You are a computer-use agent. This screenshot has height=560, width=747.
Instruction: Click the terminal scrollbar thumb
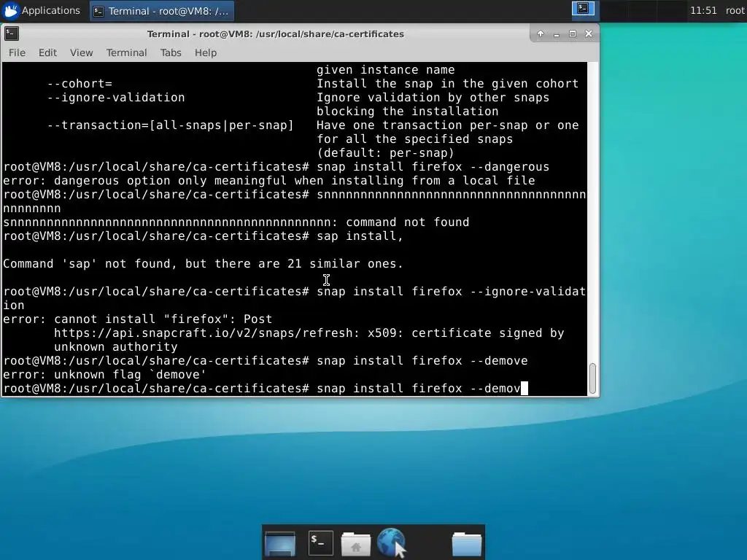[x=592, y=378]
